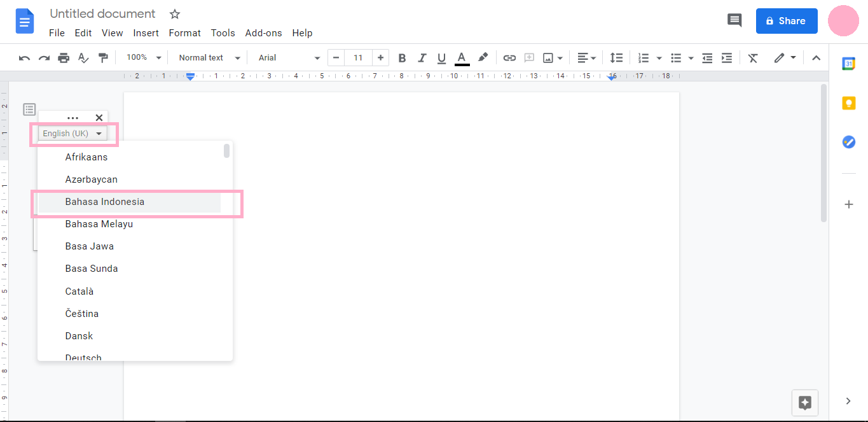Click the Untitled document title field

102,14
